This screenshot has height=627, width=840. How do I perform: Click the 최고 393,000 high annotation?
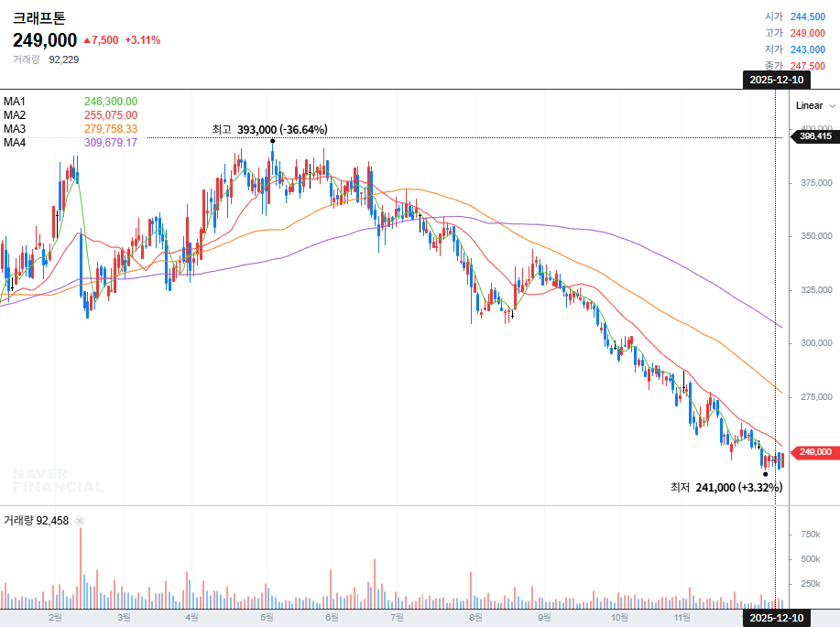coord(269,130)
